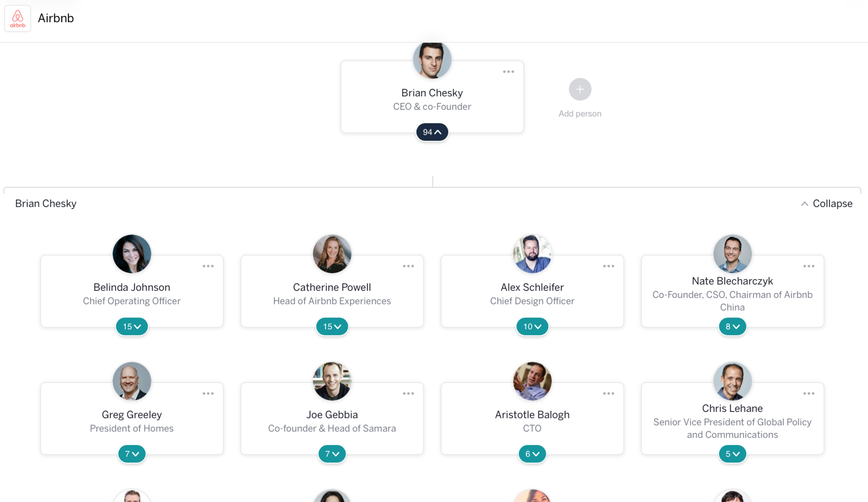Select Greg Greeley's name on his card

132,415
